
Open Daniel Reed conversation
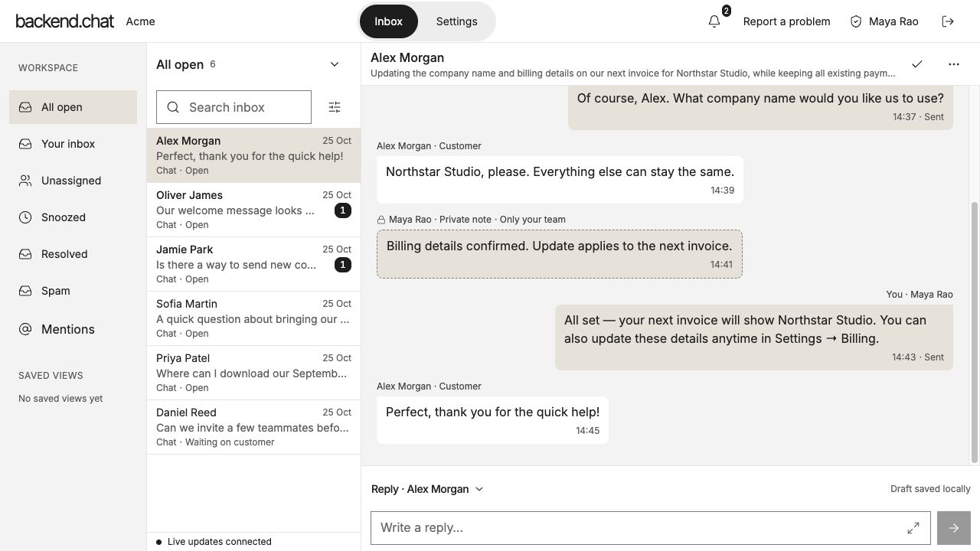[x=253, y=427]
